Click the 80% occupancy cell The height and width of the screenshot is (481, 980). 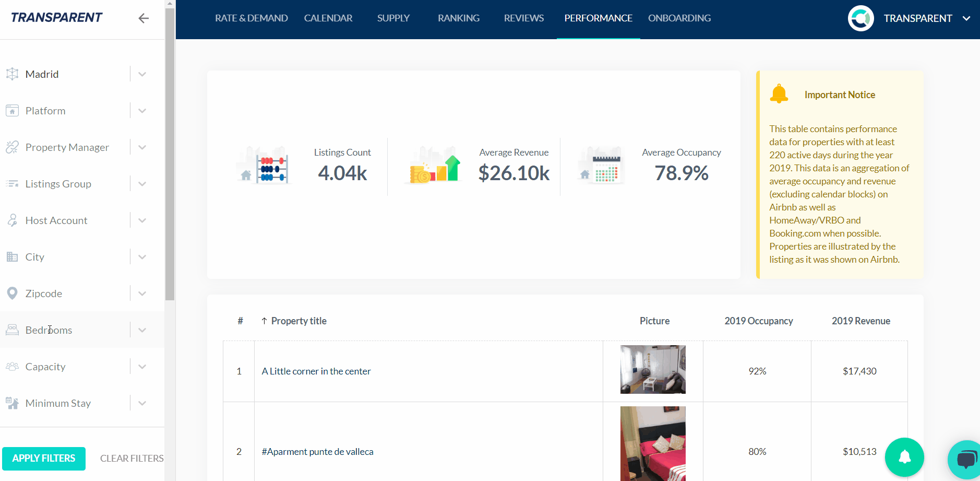click(757, 452)
